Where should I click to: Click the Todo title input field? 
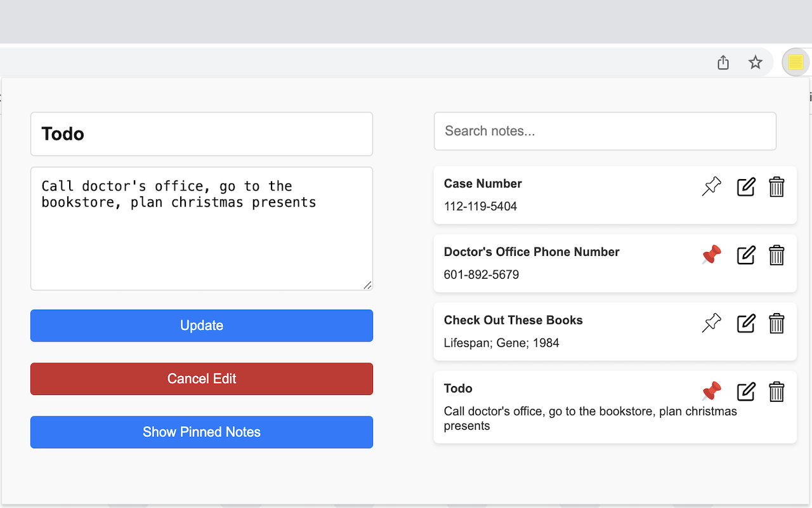202,134
